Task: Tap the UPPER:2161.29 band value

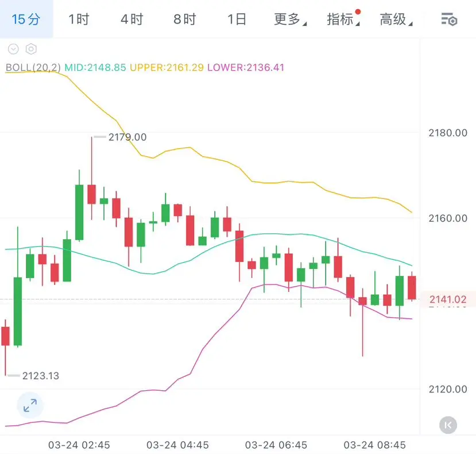Action: point(167,67)
